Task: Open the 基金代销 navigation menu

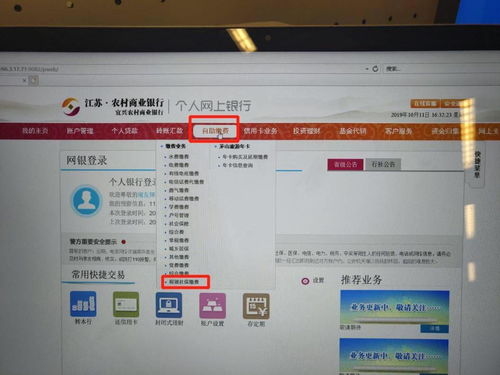Action: click(352, 131)
